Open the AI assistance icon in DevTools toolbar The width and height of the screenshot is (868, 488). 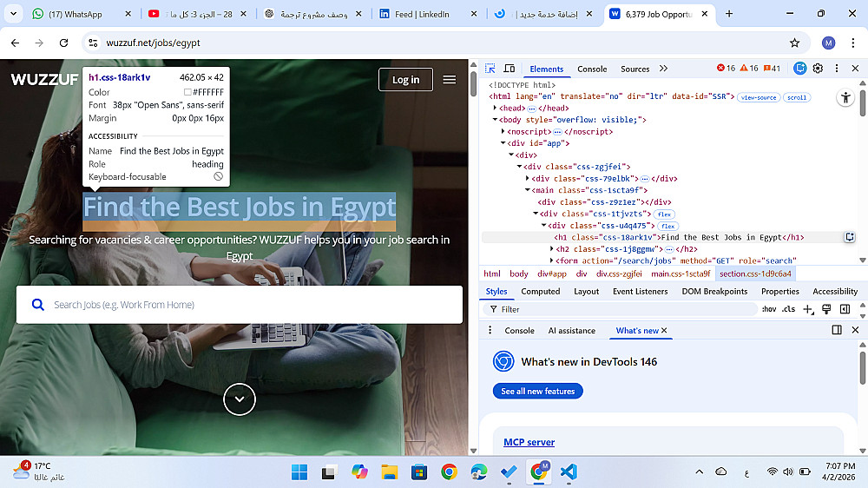(799, 68)
